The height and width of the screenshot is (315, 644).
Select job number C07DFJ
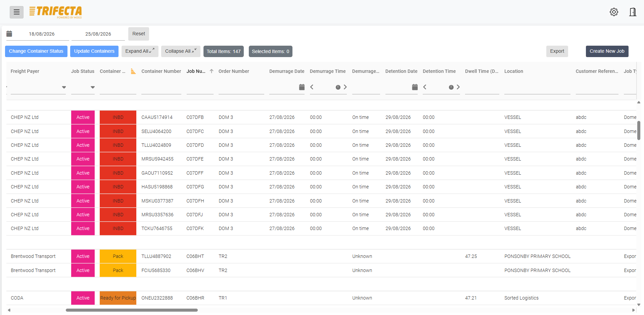195,215
